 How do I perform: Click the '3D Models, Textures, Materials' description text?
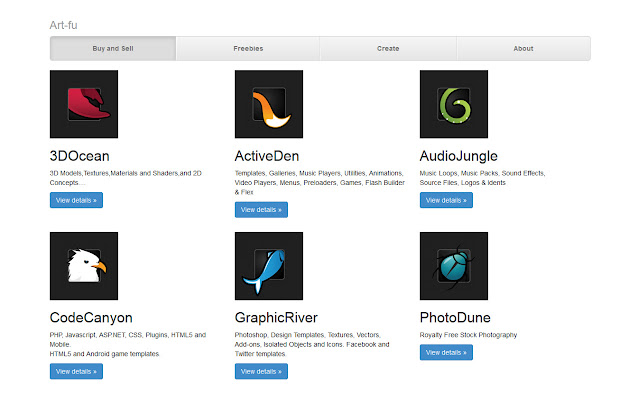(x=126, y=178)
